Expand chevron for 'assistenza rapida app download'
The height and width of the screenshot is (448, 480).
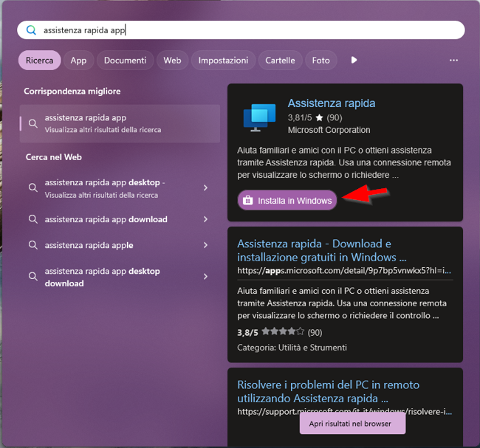(206, 219)
